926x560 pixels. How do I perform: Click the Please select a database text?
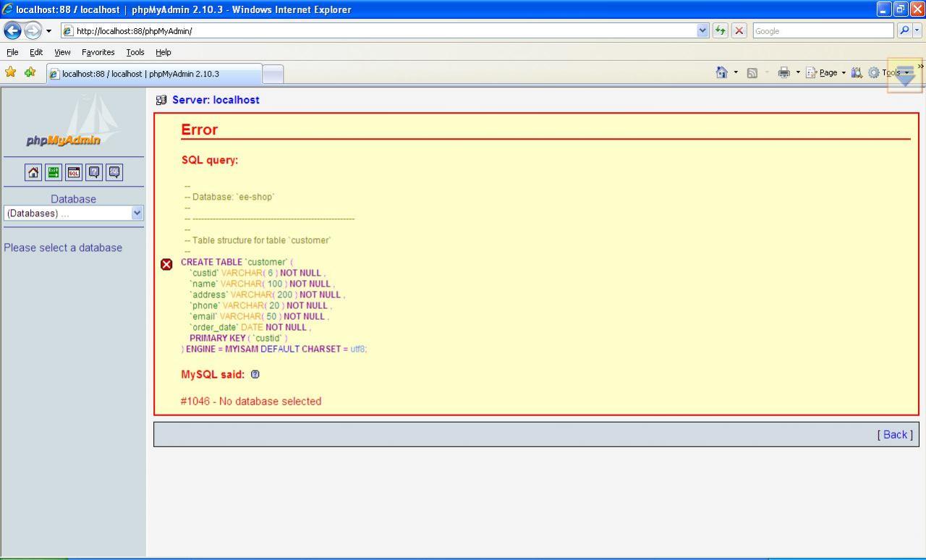(x=63, y=247)
